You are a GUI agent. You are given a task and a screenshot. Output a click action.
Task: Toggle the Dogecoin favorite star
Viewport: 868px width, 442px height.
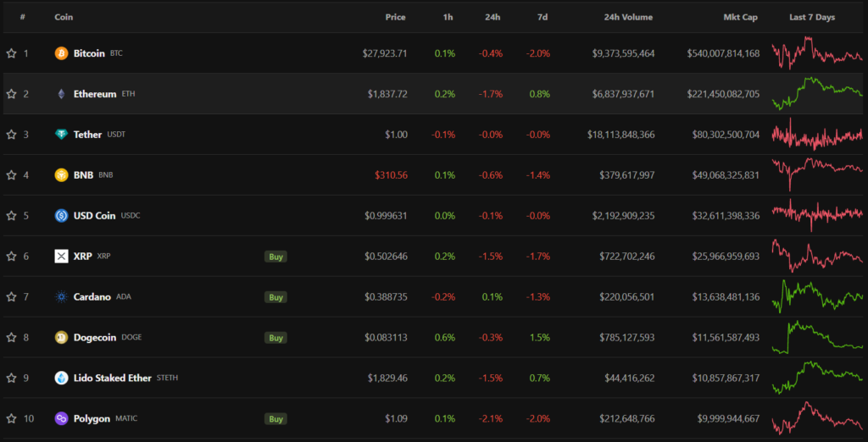point(11,338)
